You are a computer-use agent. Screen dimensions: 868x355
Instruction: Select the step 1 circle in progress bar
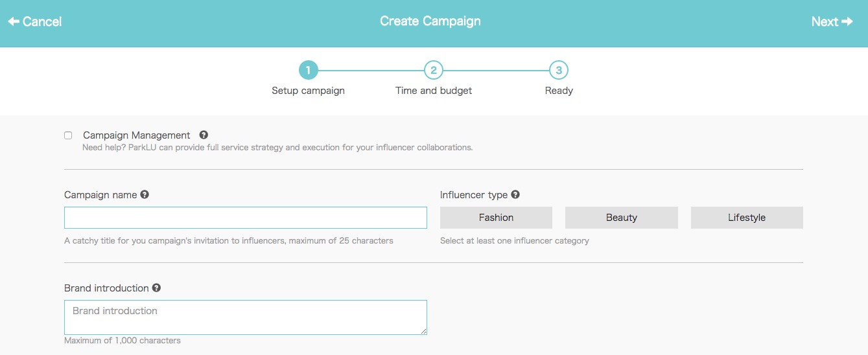(x=308, y=70)
